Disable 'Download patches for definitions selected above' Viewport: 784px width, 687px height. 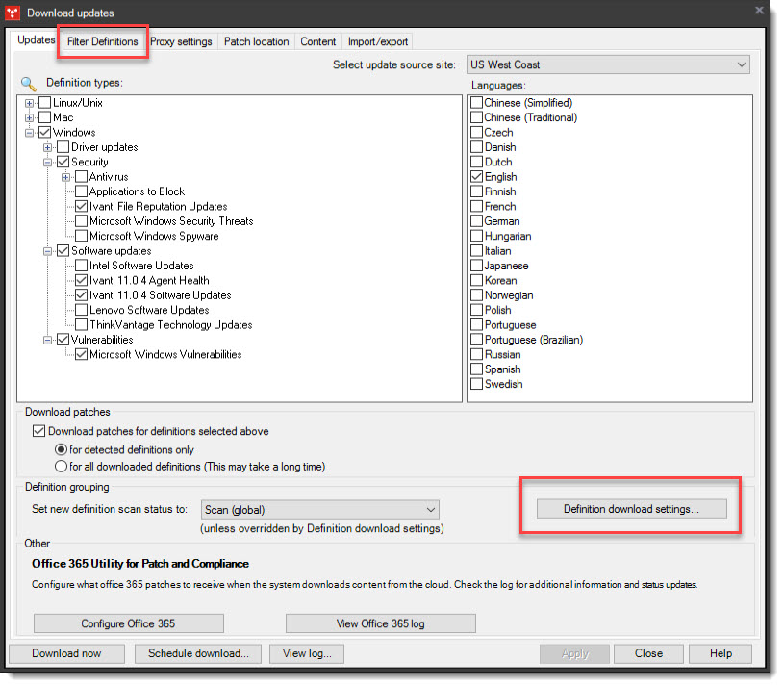click(39, 431)
